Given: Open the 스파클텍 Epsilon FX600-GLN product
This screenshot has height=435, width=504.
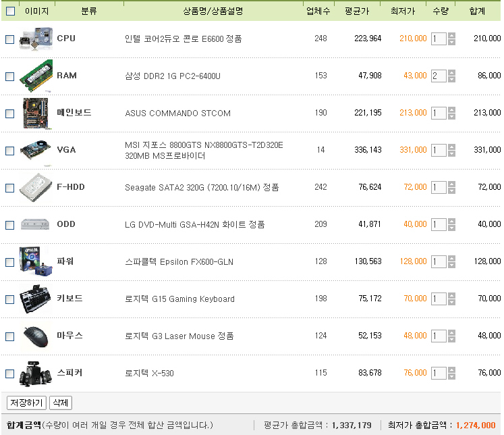Looking at the screenshot, I should 179,261.
